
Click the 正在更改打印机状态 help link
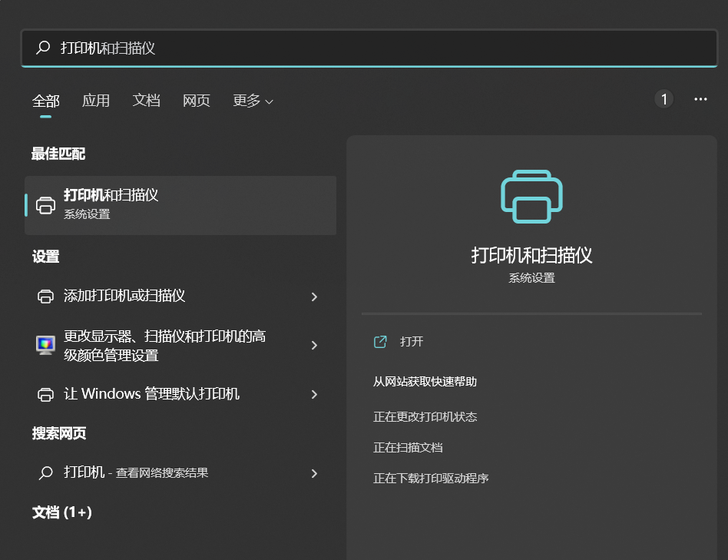coord(425,417)
